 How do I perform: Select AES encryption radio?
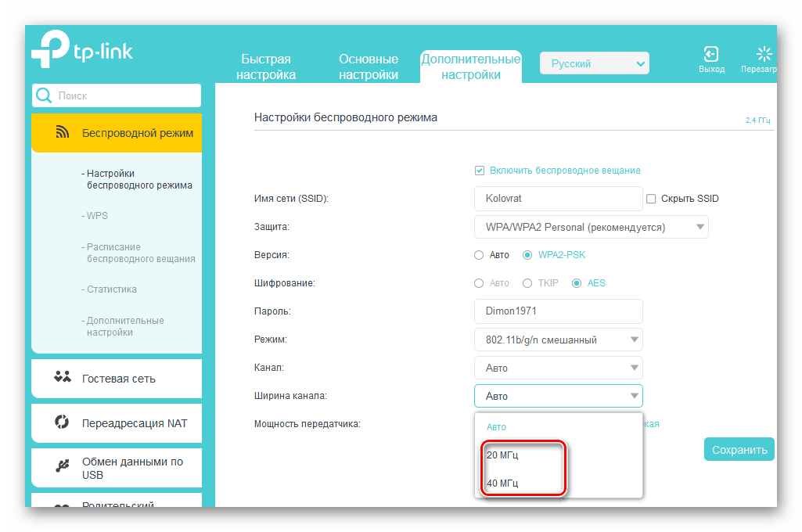tap(577, 283)
